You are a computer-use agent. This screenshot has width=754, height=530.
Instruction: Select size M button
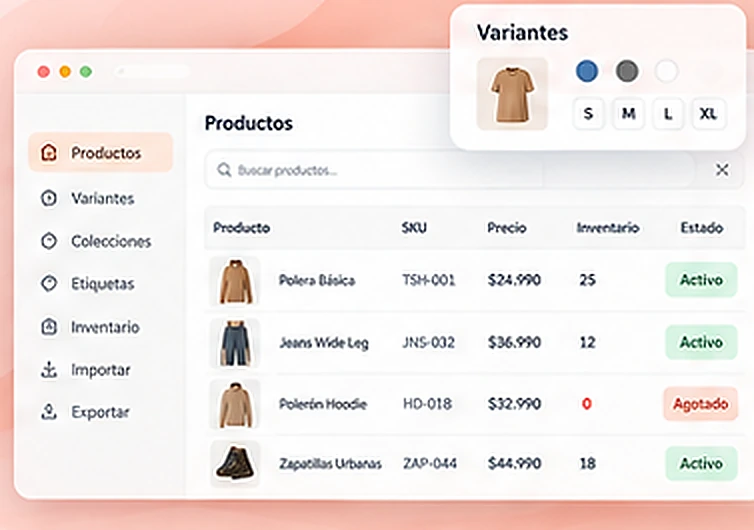[x=628, y=114]
